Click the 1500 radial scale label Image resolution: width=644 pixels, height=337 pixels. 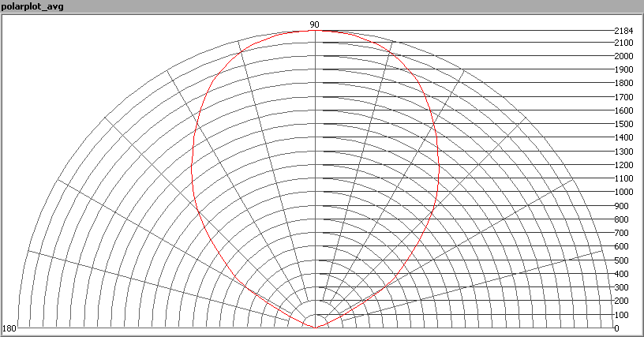pyautogui.click(x=623, y=124)
